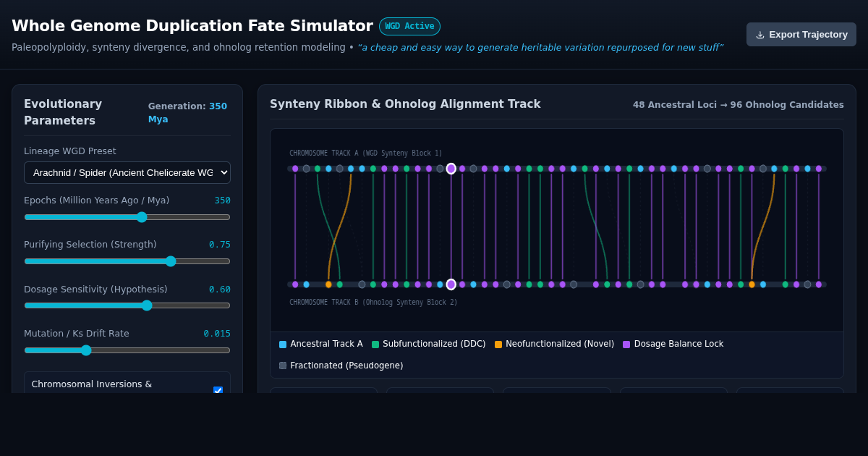868x456 pixels.
Task: Click the Export Trajectory button
Action: (801, 34)
